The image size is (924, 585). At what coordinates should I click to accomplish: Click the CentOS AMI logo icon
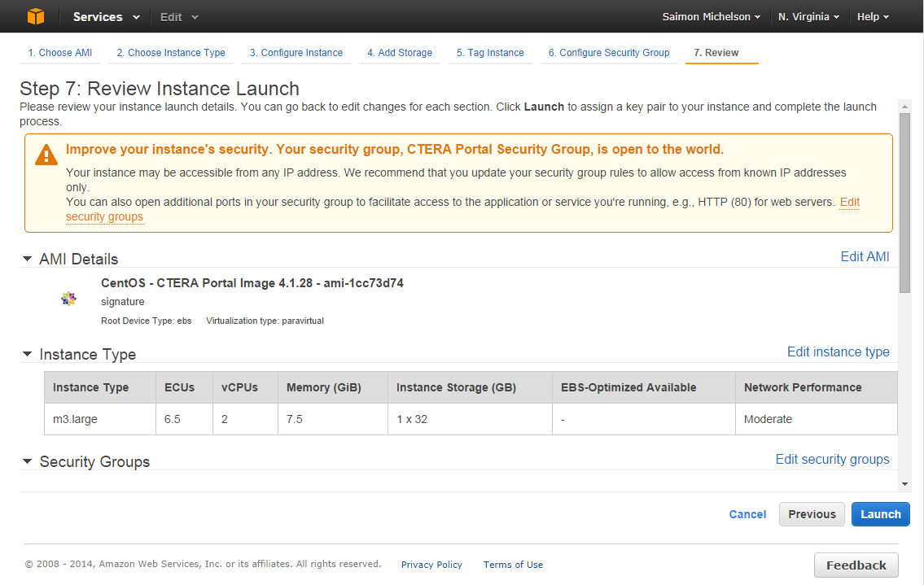69,299
